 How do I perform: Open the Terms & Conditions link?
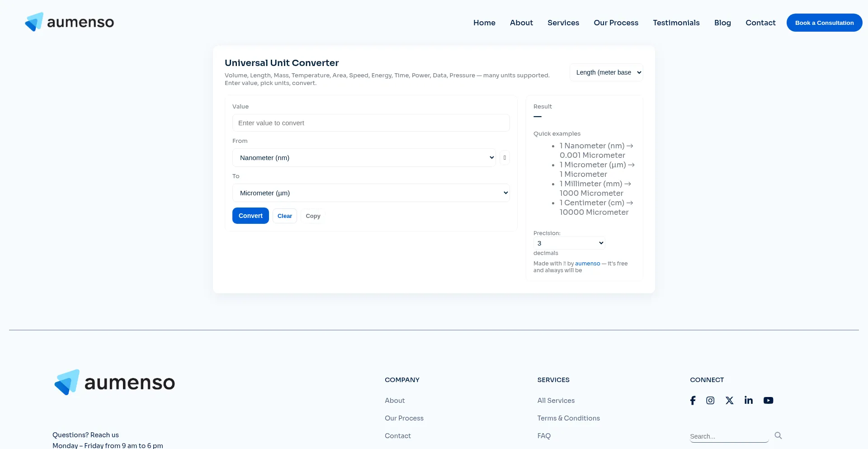point(568,418)
